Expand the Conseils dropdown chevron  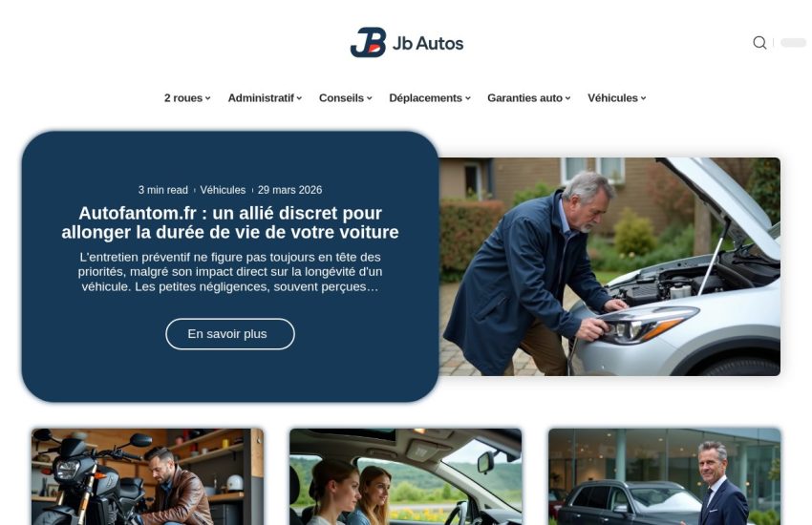370,98
